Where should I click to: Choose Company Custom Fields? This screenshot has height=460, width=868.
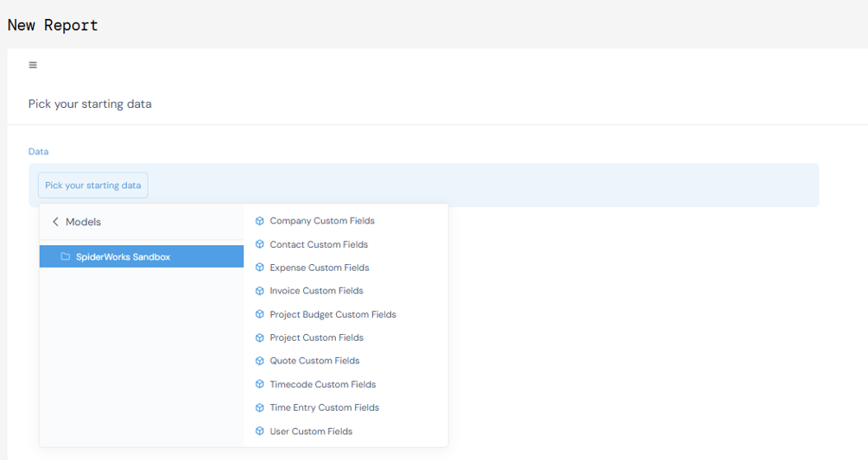pyautogui.click(x=321, y=221)
